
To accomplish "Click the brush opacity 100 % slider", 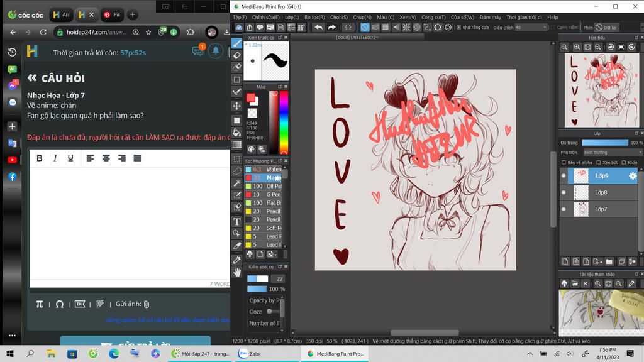I will (x=257, y=289).
